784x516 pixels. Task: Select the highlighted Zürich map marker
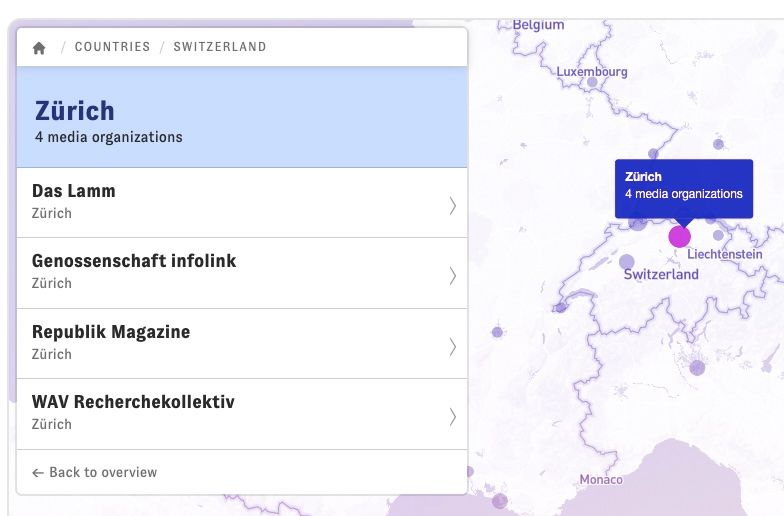[680, 236]
